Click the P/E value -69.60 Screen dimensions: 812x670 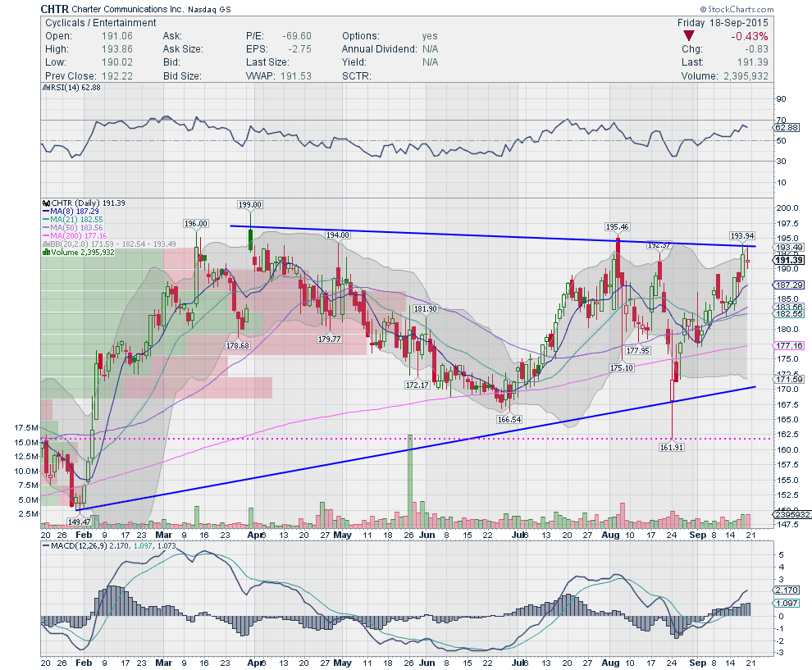point(297,36)
